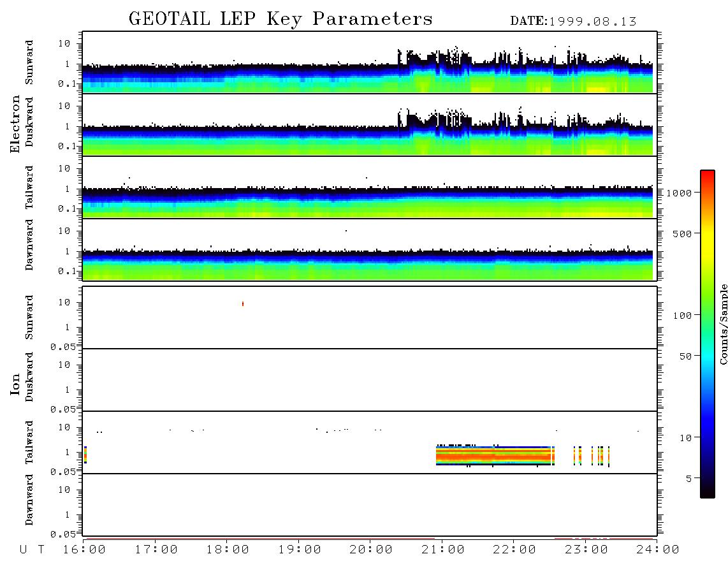
Task: Click the Ion Tailward axis label
Action: coord(29,442)
